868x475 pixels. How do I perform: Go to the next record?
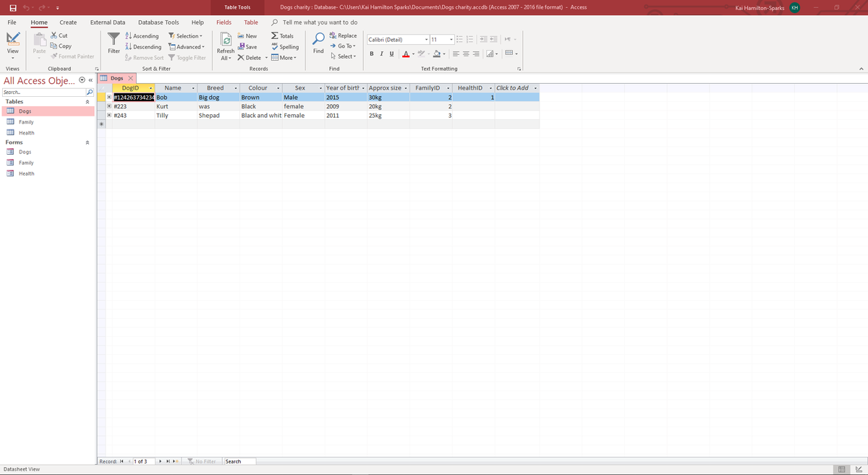[x=160, y=461]
